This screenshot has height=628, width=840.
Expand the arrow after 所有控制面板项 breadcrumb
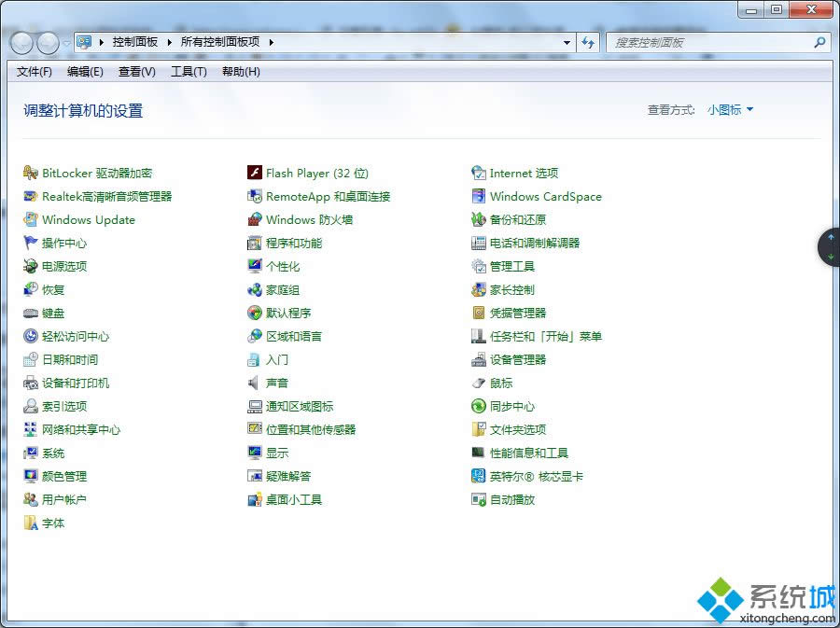point(272,42)
